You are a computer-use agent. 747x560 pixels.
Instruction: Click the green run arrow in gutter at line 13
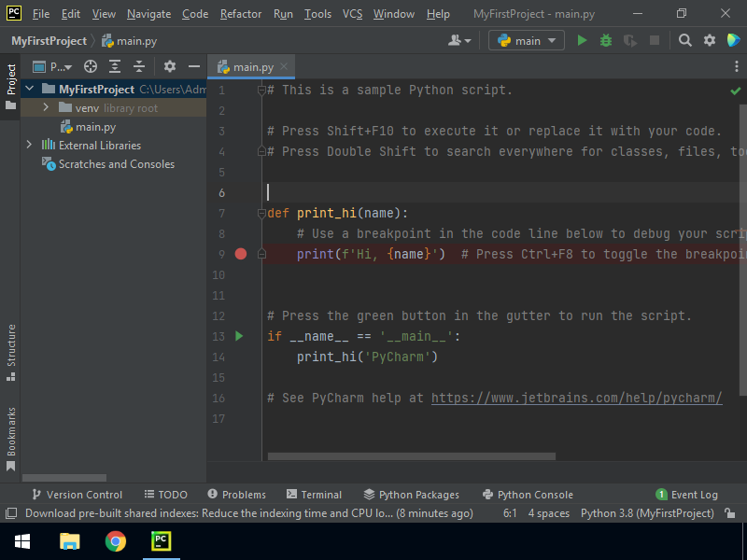(239, 336)
